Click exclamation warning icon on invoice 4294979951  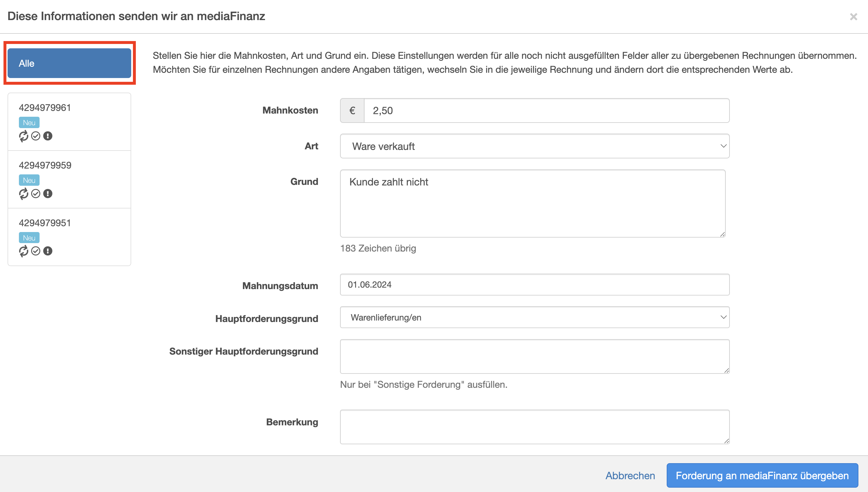(x=48, y=251)
